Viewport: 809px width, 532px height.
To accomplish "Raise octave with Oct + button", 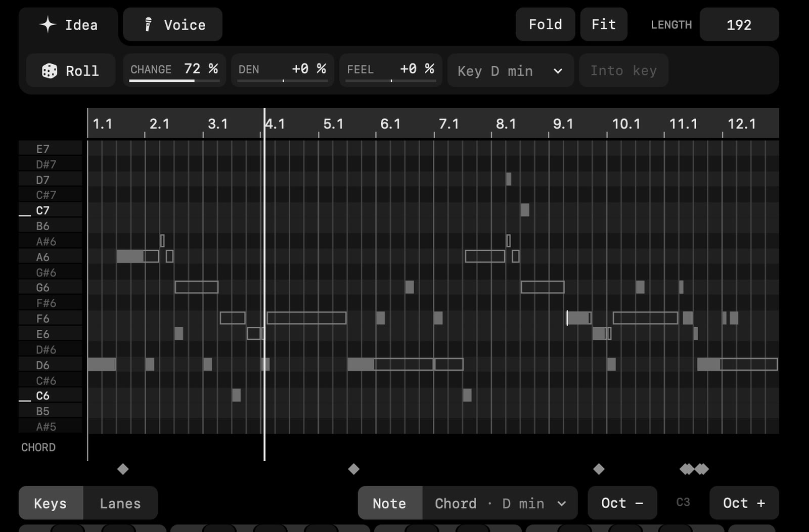I will pos(744,503).
